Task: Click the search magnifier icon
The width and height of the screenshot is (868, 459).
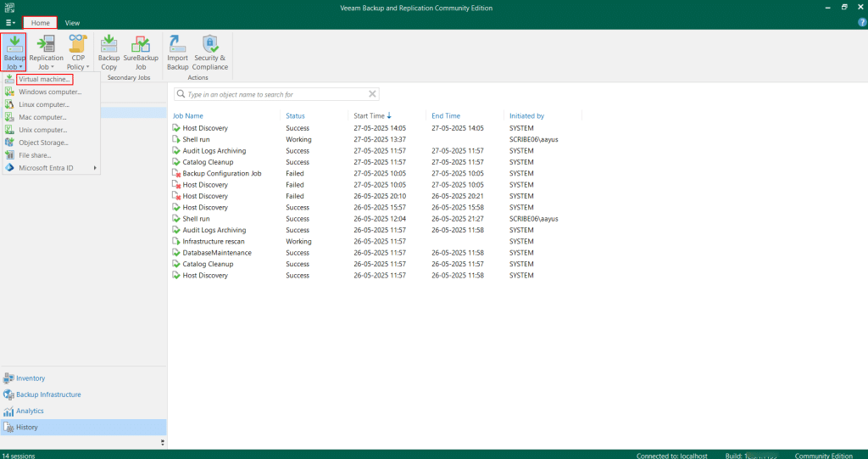Action: [181, 94]
